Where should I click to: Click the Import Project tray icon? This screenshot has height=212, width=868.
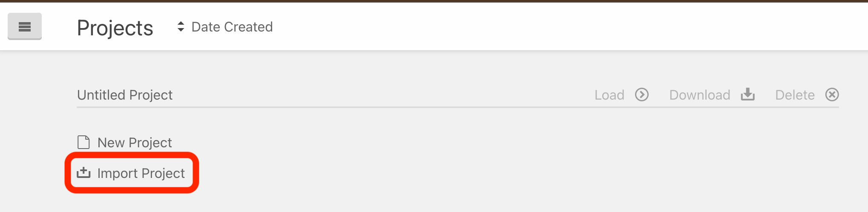(x=83, y=173)
